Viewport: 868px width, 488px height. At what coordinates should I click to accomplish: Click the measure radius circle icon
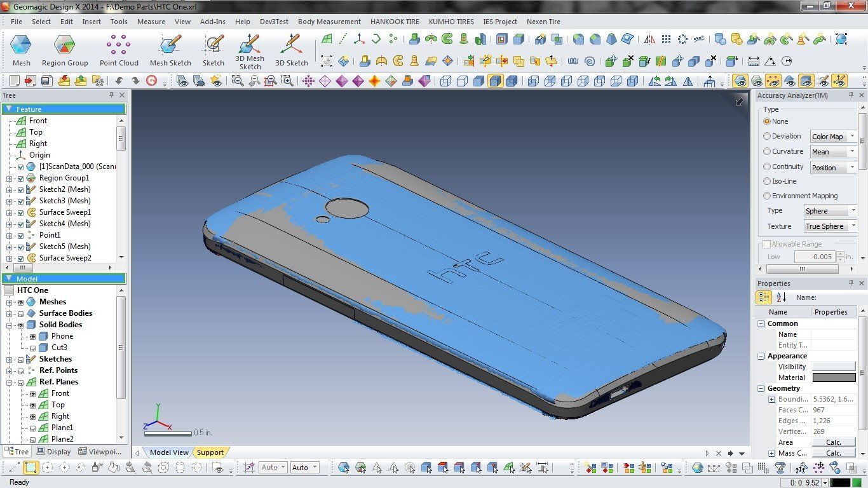pyautogui.click(x=787, y=61)
